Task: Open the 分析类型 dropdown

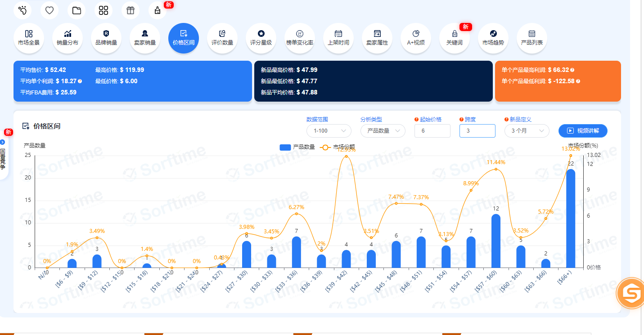Action: (x=383, y=131)
